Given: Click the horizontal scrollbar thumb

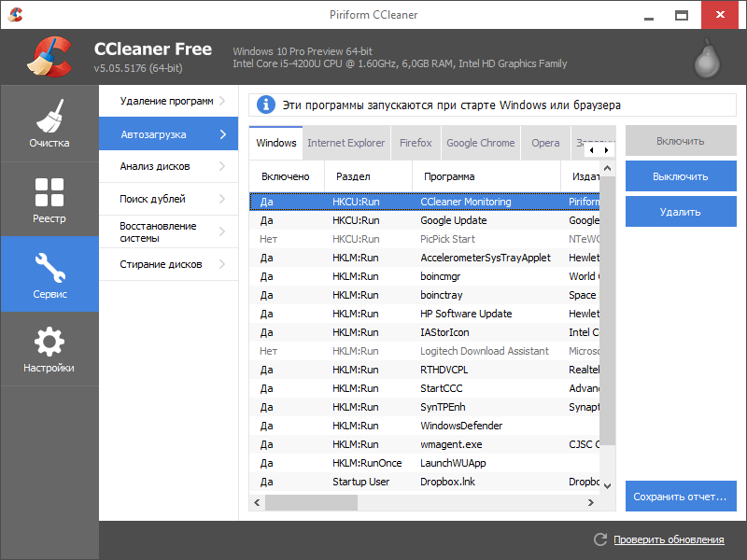Looking at the screenshot, I should [311, 502].
